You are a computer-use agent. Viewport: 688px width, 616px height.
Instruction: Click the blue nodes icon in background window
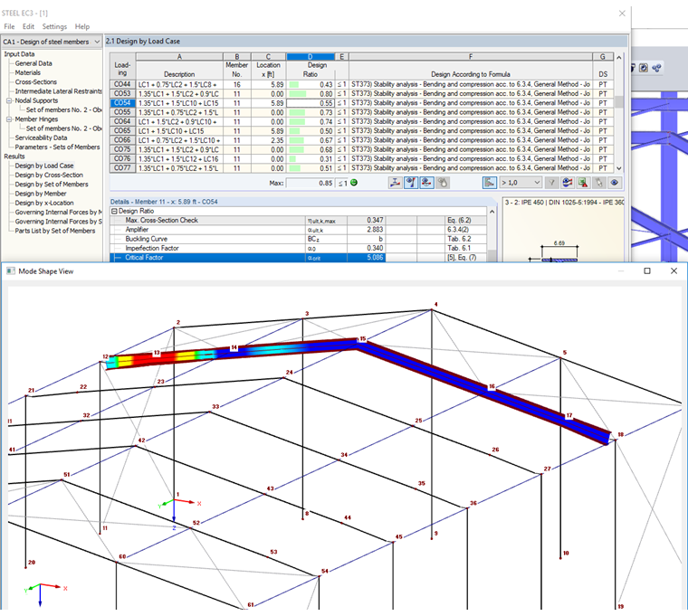(x=656, y=68)
